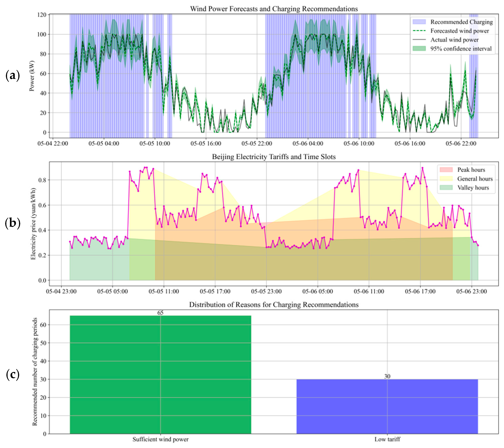Click the bar value label 65
Screen dimensions: 504x448
tap(160, 313)
